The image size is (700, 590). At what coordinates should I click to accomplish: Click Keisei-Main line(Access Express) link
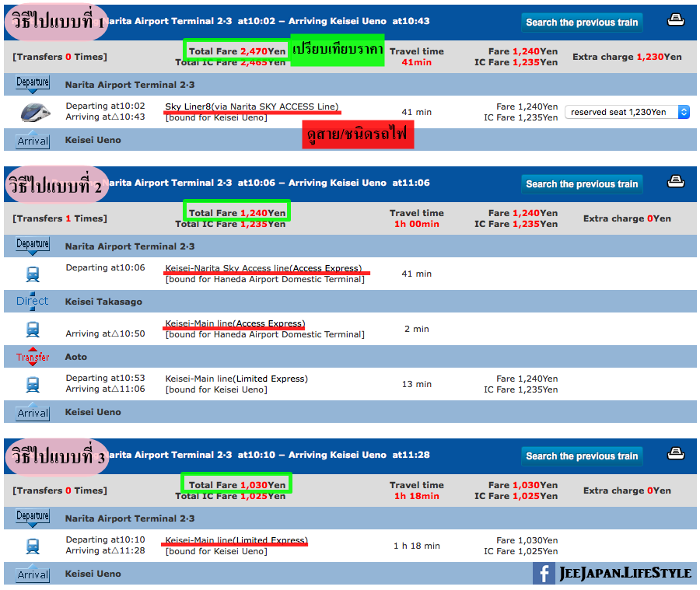(235, 323)
